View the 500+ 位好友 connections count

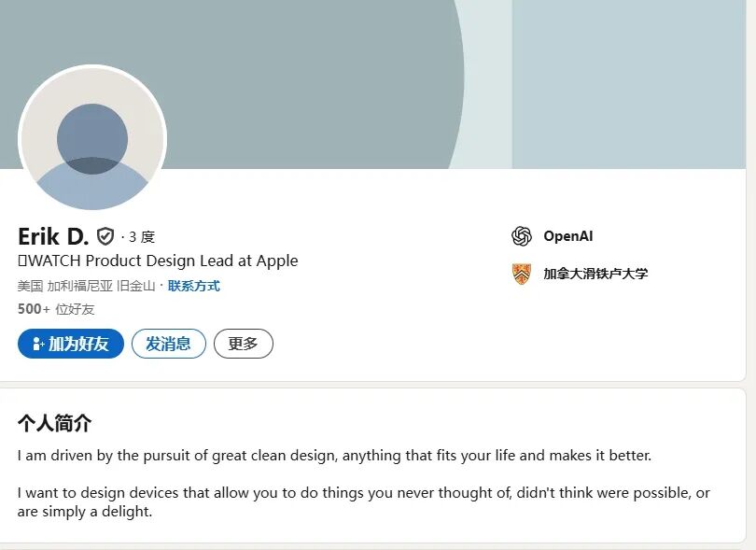click(x=56, y=309)
